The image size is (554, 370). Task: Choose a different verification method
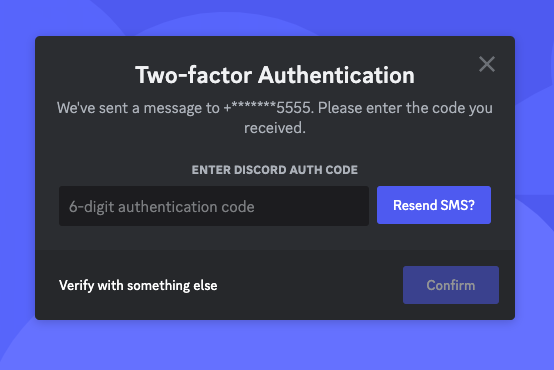[x=138, y=285]
